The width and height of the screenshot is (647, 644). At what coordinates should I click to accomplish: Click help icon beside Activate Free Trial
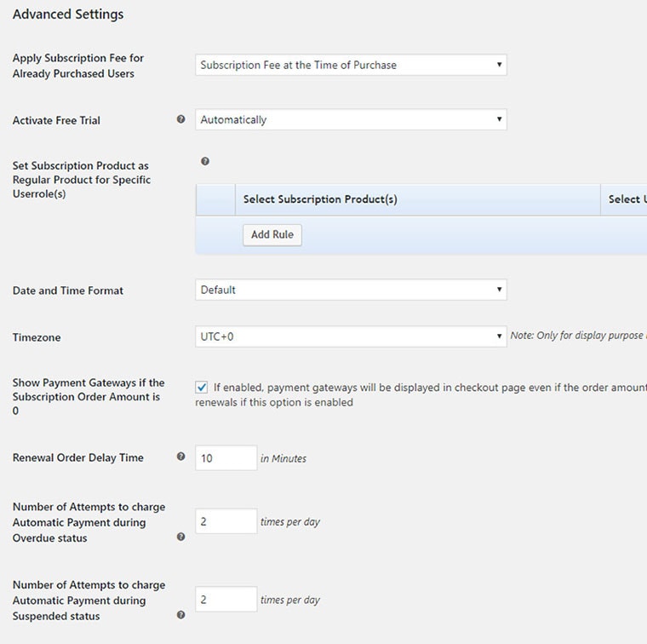[180, 120]
